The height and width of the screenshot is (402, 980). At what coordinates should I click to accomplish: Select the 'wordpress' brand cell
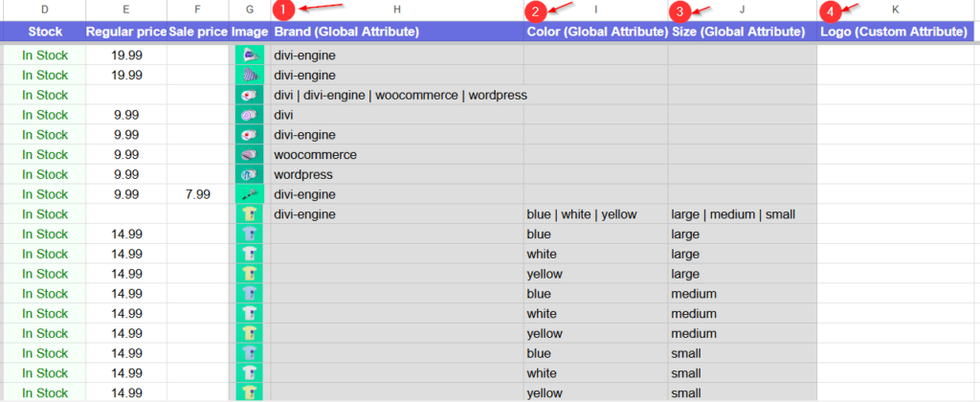[397, 174]
